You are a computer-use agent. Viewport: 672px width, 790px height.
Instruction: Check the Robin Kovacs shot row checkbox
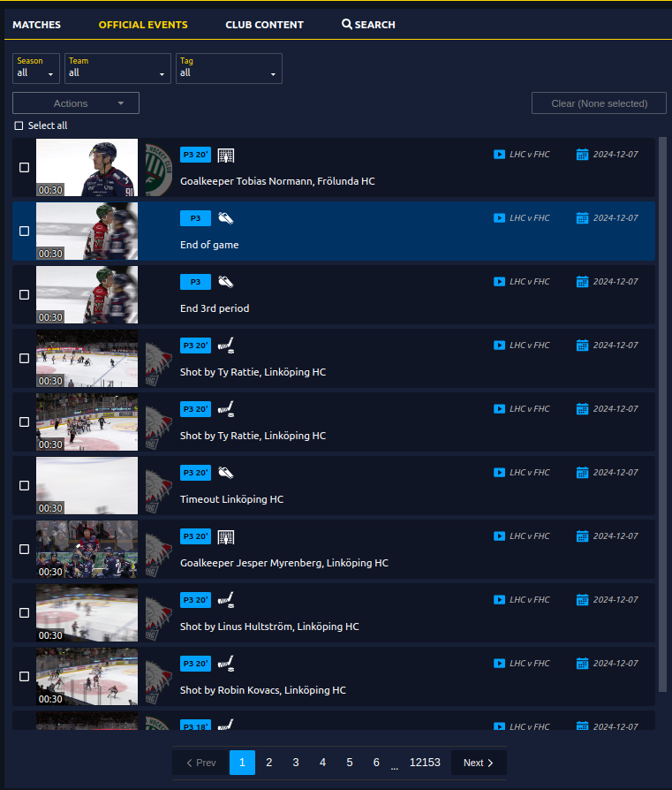(24, 676)
